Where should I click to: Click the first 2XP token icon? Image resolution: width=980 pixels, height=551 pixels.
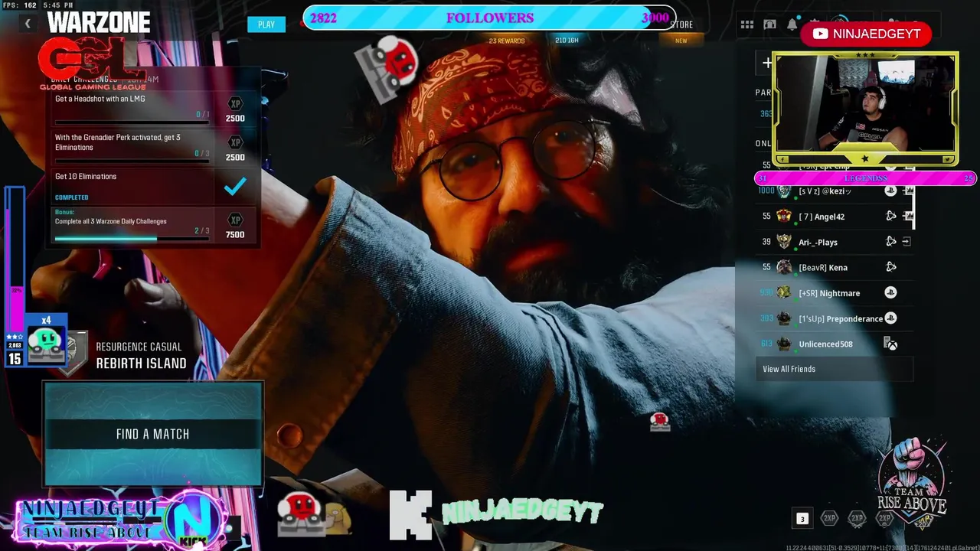829,518
